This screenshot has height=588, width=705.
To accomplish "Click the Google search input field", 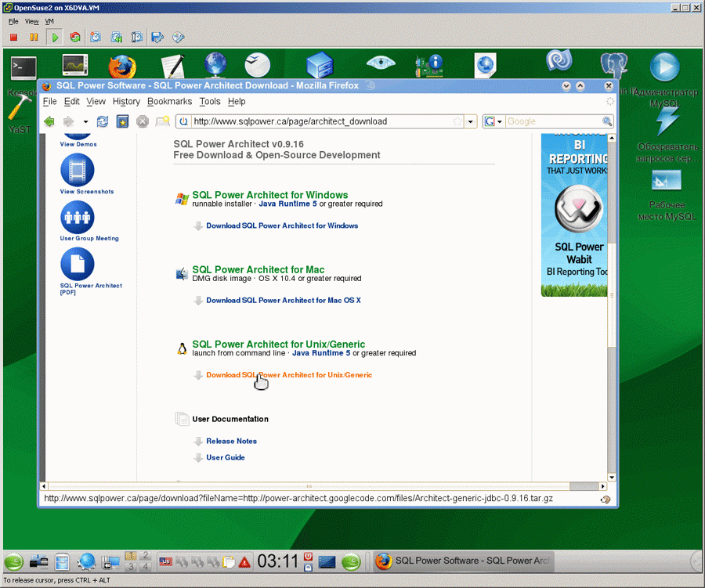I will coord(554,121).
